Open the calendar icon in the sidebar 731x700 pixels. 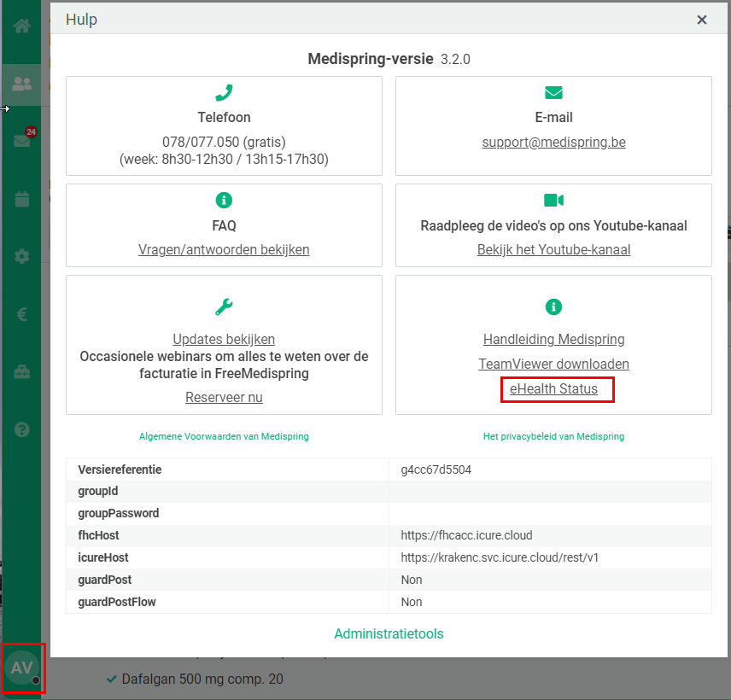tap(22, 199)
